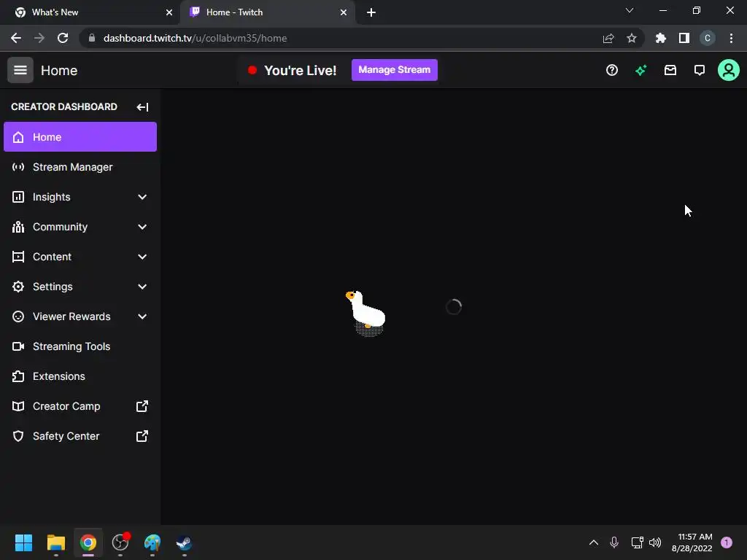747x560 pixels.
Task: Show hidden system tray icons
Action: [x=594, y=542]
